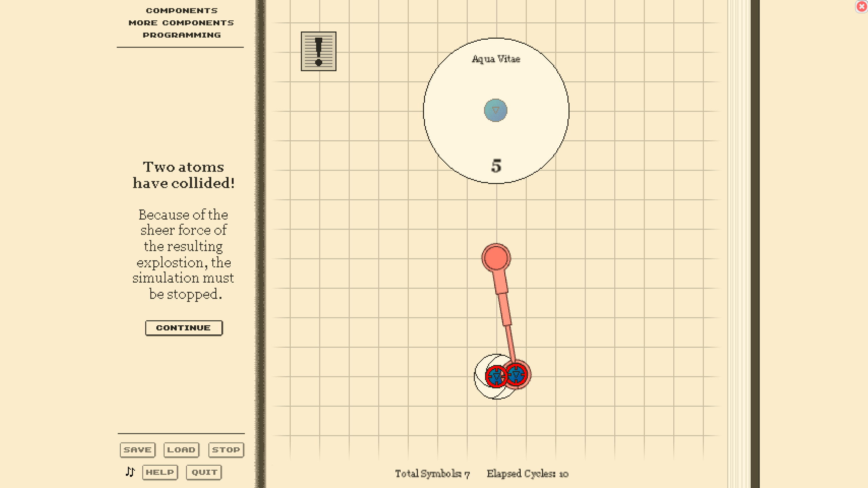
Task: Stop the simulation with Stop button
Action: click(226, 450)
